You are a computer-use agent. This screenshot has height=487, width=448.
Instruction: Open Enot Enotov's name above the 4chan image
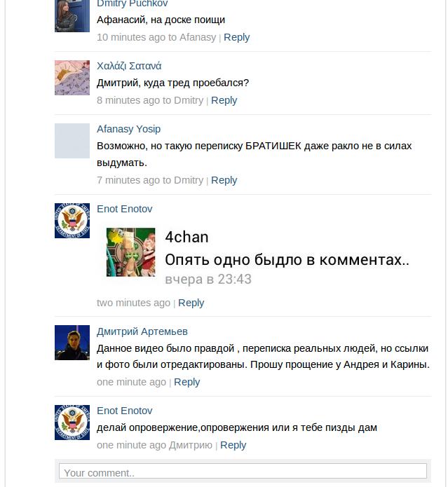click(x=125, y=209)
